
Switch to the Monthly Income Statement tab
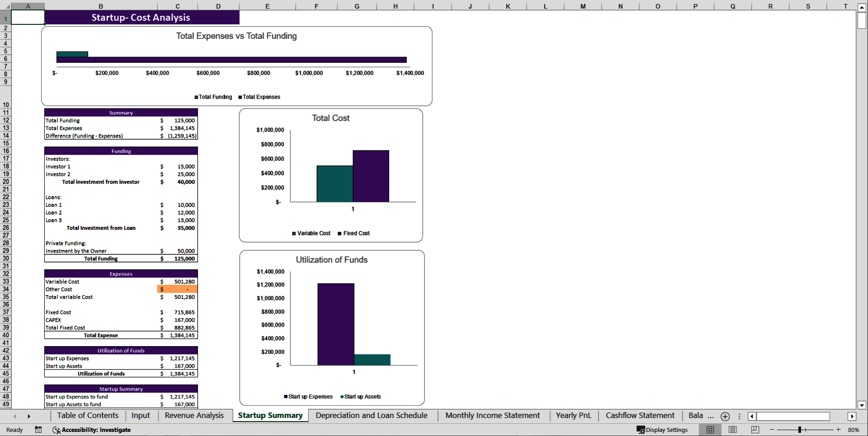[492, 416]
